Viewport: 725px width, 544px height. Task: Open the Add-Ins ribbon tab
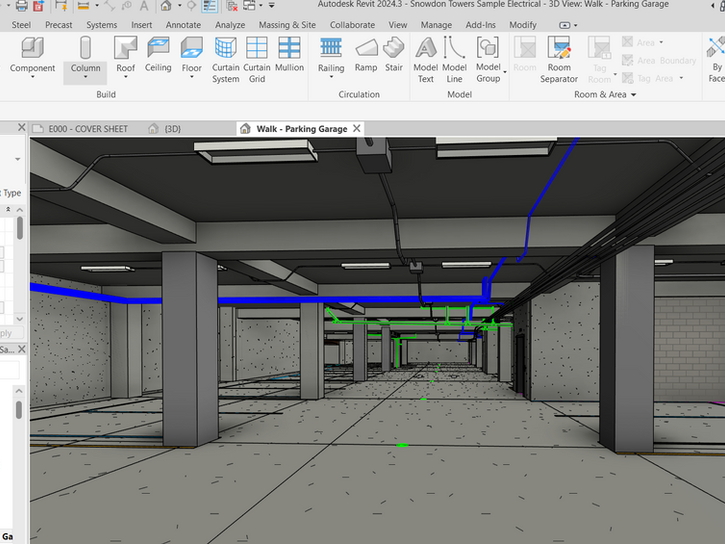coord(480,25)
